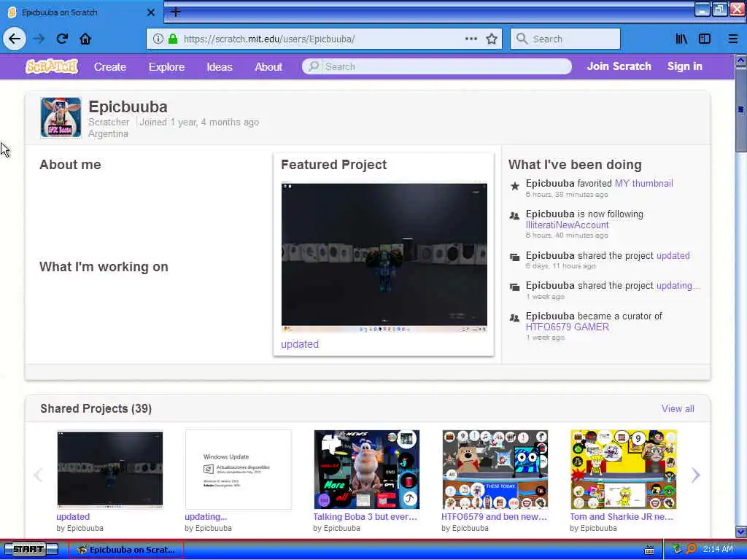The image size is (747, 560).
Task: Click the orange search tray icon
Action: [691, 549]
